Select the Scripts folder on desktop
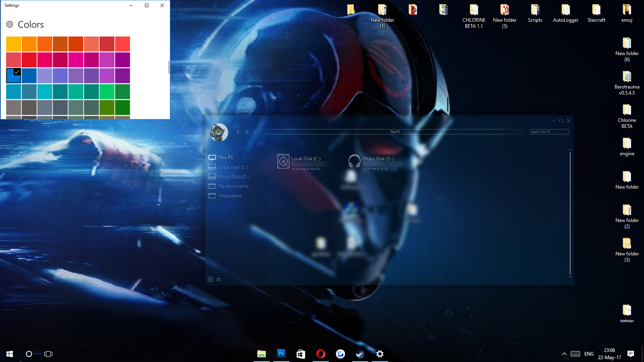This screenshot has width=644, height=362. coord(535,13)
